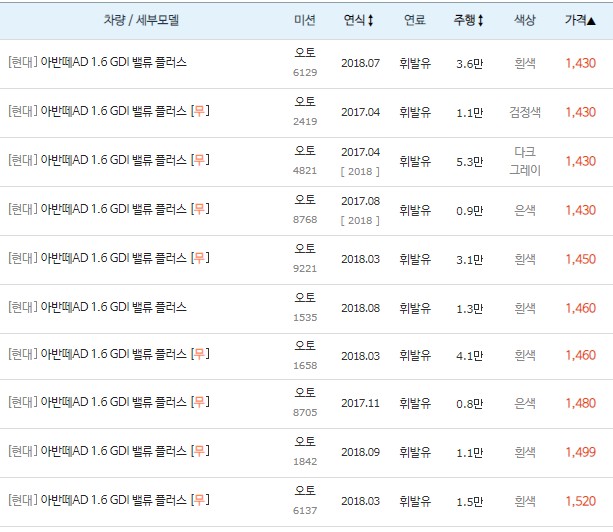Select the 2017.08 year cell
Image resolution: width=613 pixels, height=532 pixels.
(x=360, y=201)
